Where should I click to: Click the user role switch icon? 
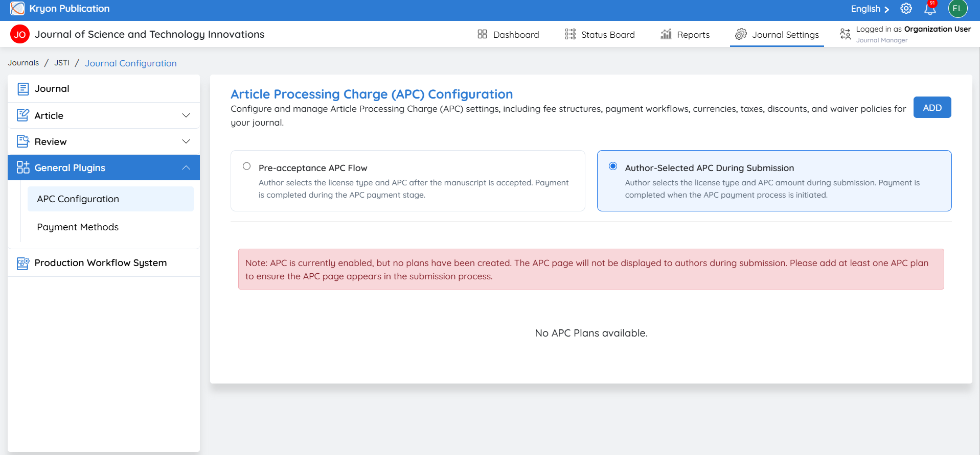click(x=845, y=34)
